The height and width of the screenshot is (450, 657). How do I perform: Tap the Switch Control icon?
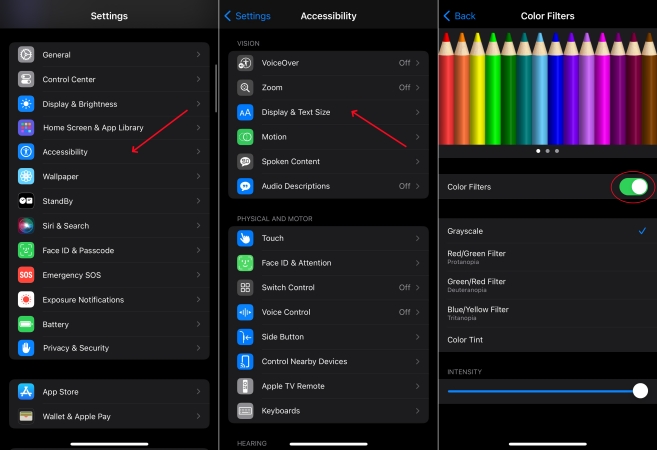[245, 287]
